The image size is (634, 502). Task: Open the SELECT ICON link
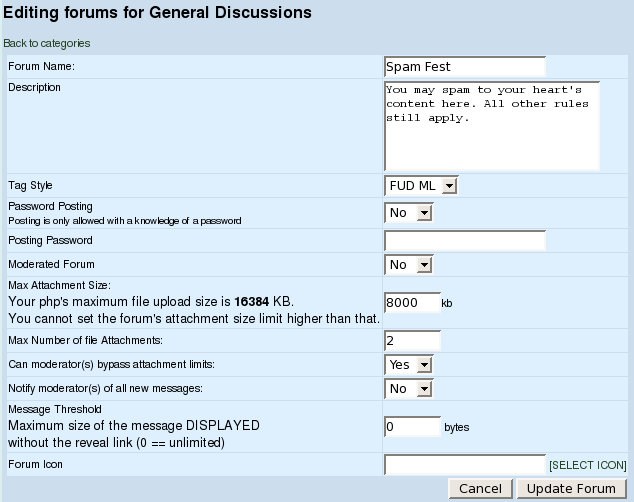point(588,466)
